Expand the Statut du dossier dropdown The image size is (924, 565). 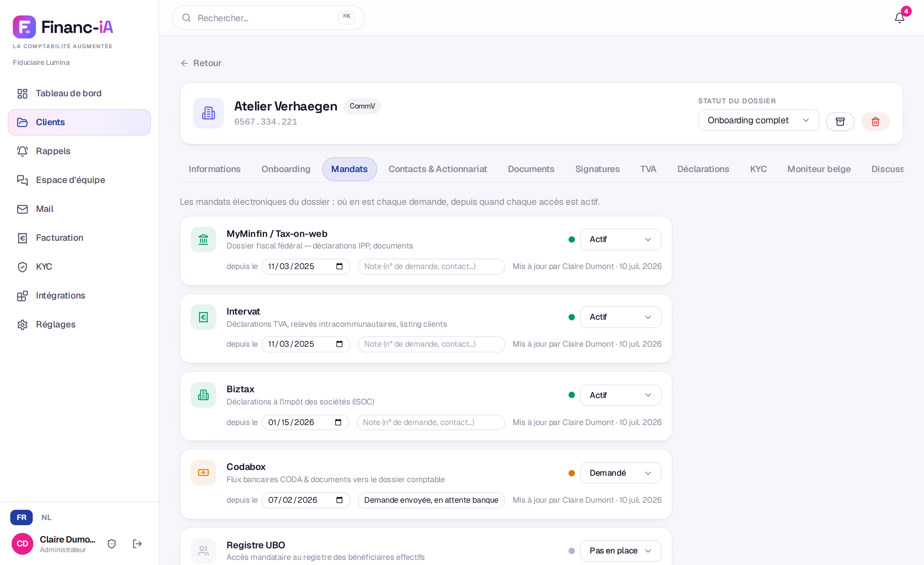(x=758, y=120)
